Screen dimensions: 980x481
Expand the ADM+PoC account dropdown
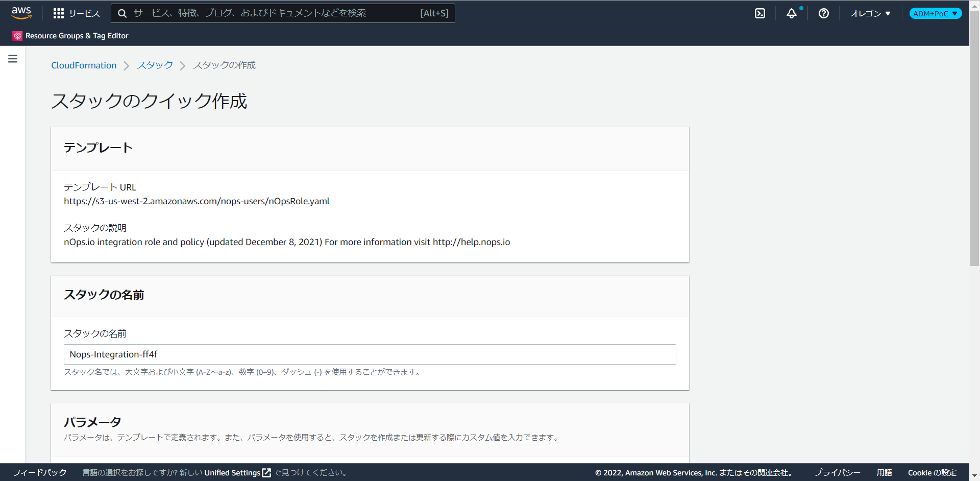936,13
